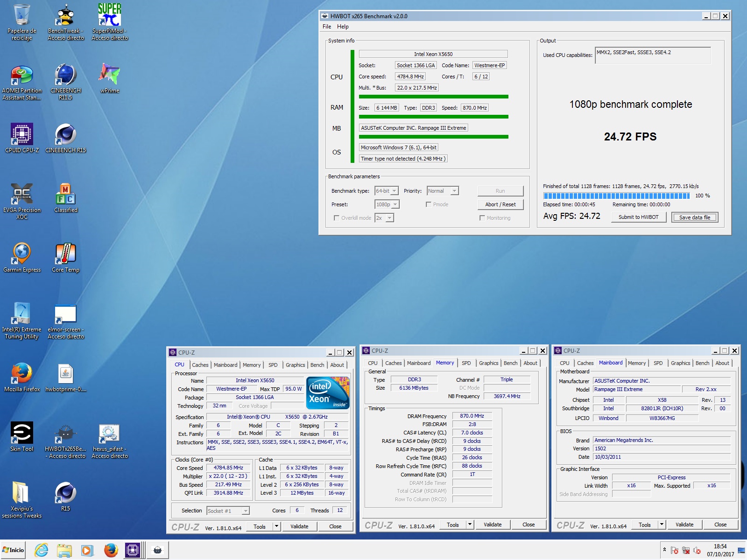
Task: Open Overkill 2x multiplier dropdown
Action: tap(384, 218)
